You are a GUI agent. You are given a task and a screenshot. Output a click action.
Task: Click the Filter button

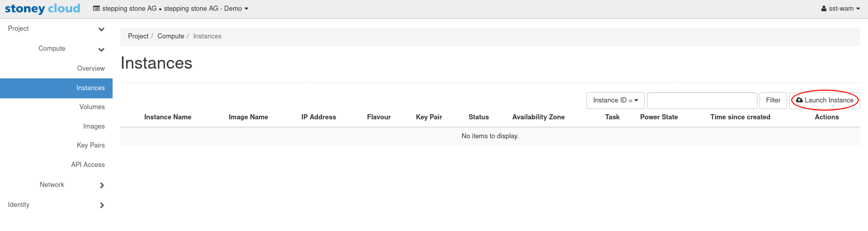pos(773,100)
